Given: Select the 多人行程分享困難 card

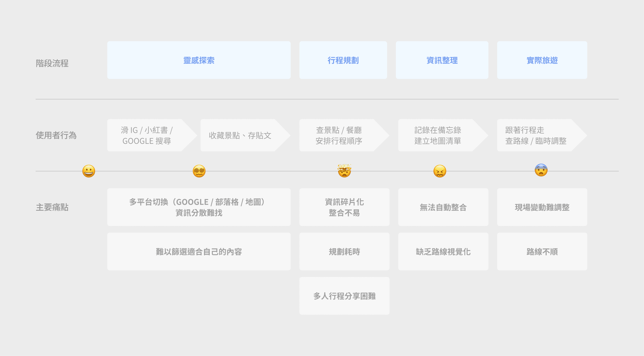Looking at the screenshot, I should [344, 296].
